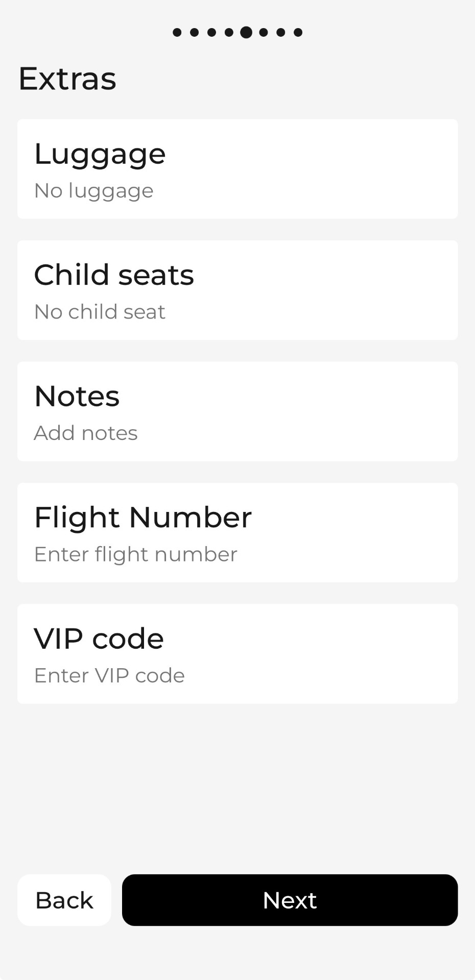Viewport: 475px width, 980px height.
Task: Tap the fourth page indicator dot
Action: (x=229, y=33)
